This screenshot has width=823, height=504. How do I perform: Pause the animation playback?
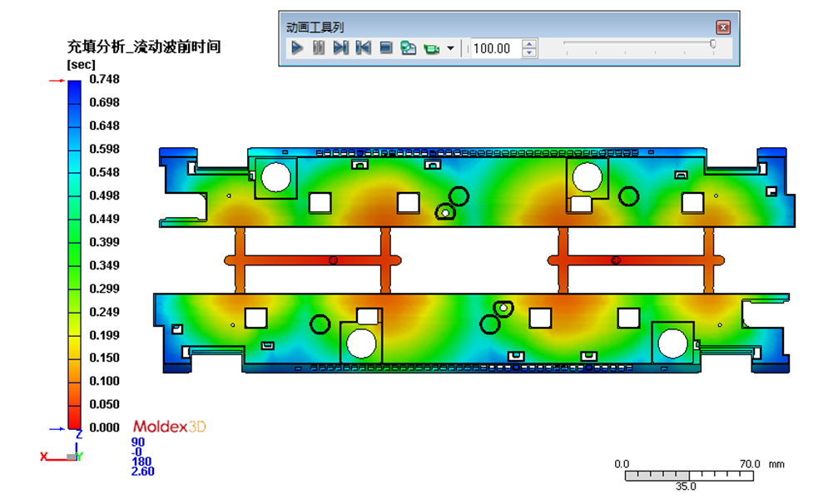click(319, 48)
